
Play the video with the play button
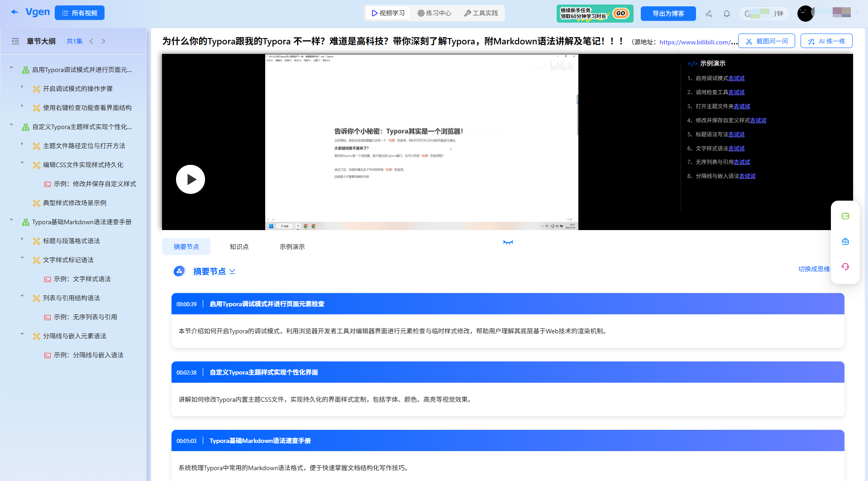tap(191, 179)
